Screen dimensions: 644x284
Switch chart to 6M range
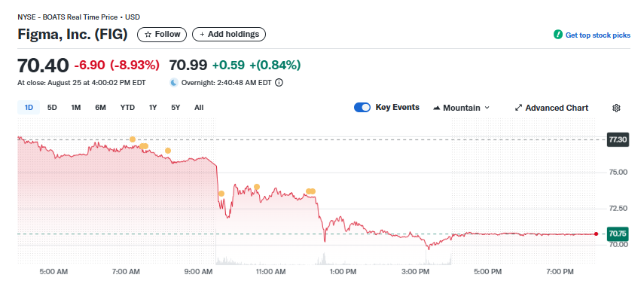[101, 108]
